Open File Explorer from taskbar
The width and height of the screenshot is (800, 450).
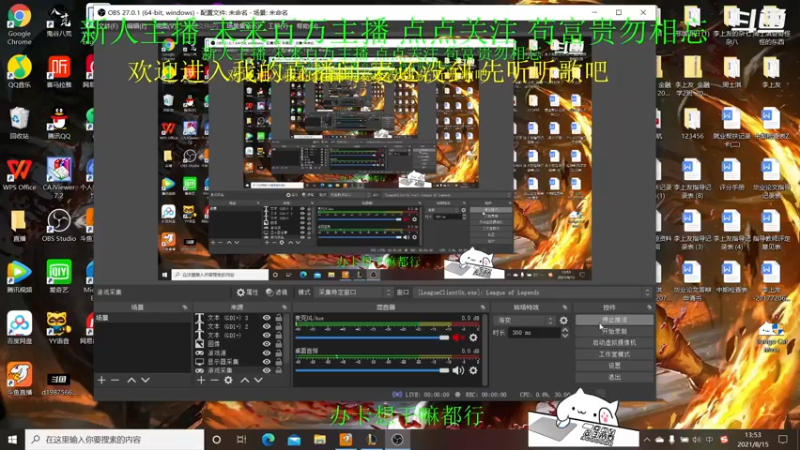pyautogui.click(x=320, y=439)
